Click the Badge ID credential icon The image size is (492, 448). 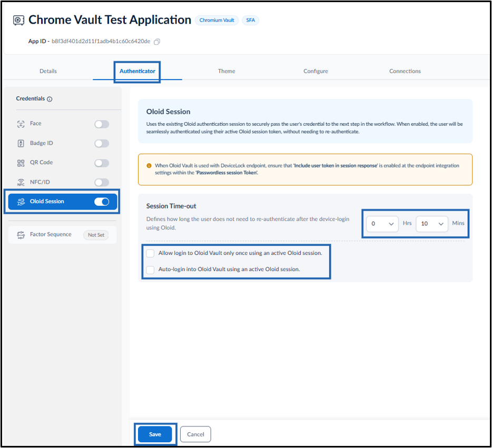coord(21,143)
